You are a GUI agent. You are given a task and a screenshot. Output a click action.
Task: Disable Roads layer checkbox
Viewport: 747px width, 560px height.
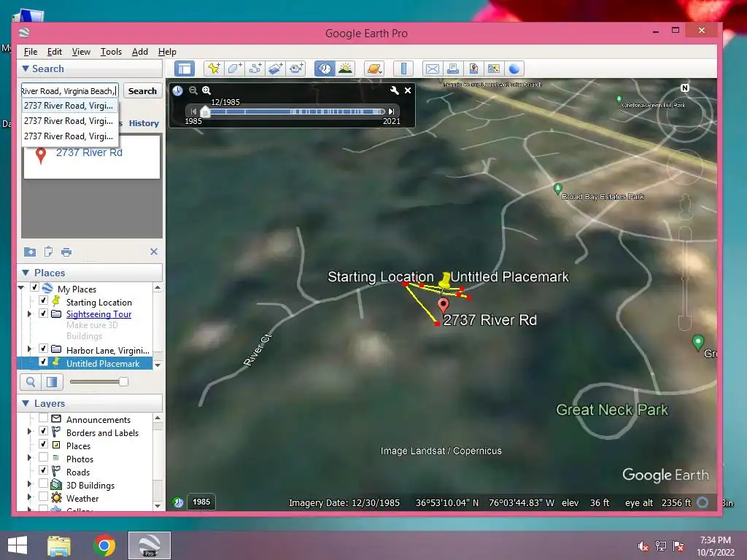[43, 470]
